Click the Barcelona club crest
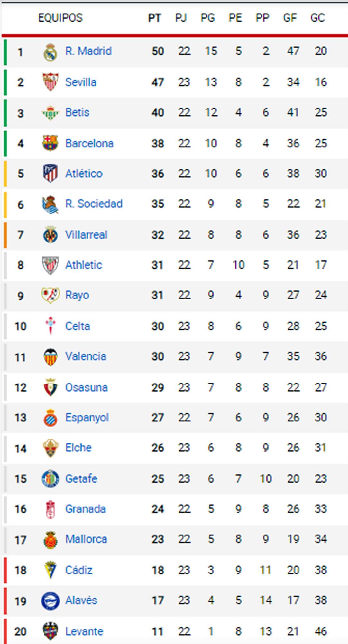 click(50, 143)
